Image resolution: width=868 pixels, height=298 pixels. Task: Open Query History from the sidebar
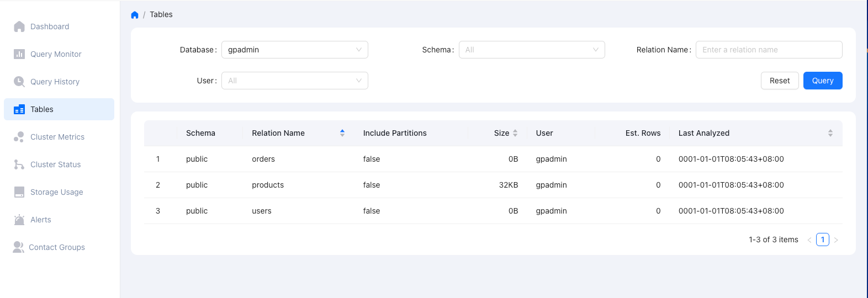[55, 82]
